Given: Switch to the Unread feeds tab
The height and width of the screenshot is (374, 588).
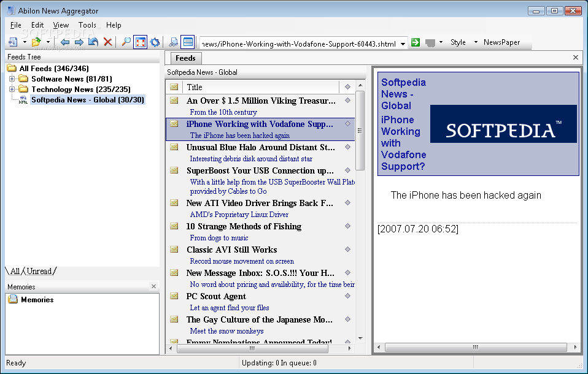Looking at the screenshot, I should point(39,271).
